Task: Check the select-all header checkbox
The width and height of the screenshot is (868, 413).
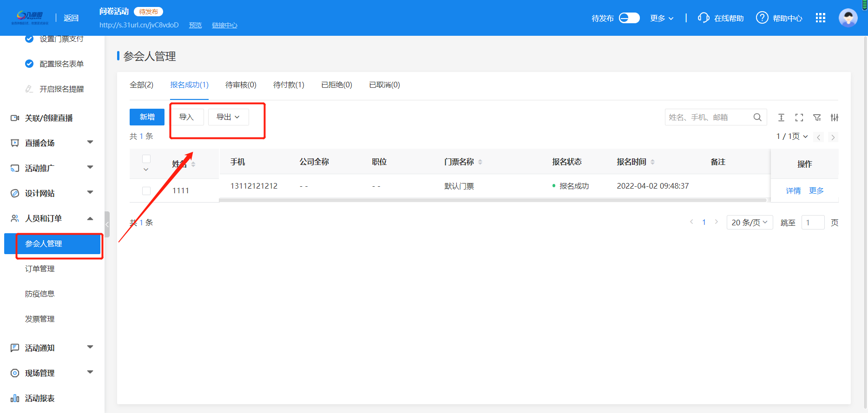Action: click(146, 159)
